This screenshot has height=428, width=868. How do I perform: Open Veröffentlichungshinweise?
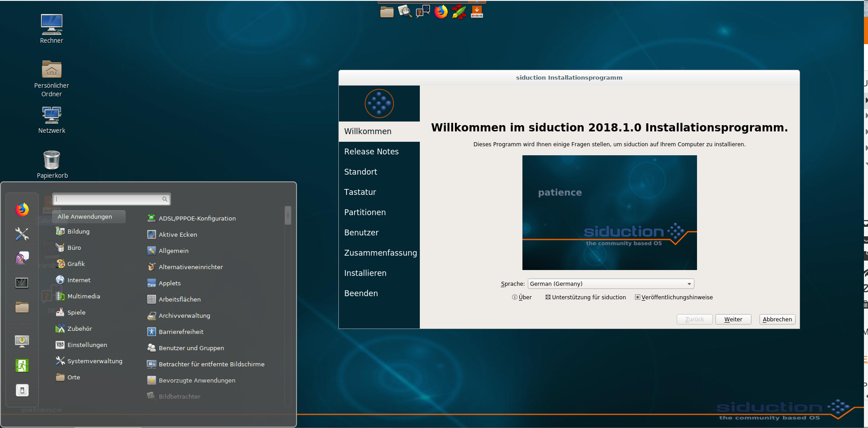(x=674, y=297)
